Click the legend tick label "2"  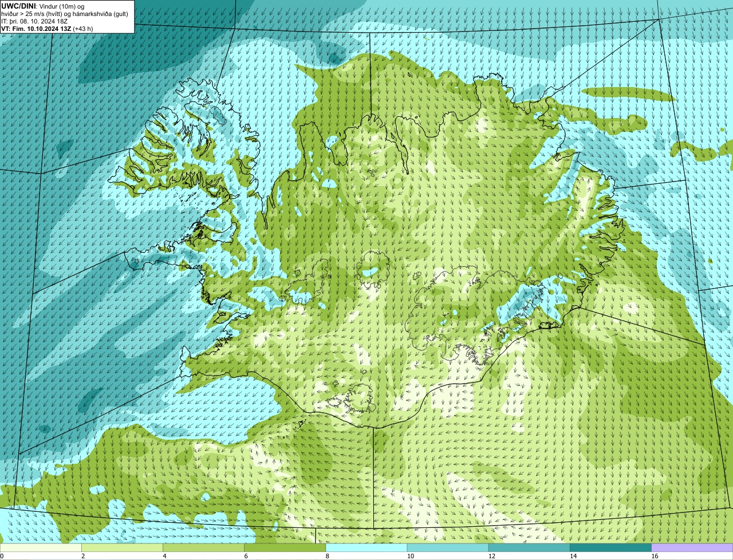83,556
